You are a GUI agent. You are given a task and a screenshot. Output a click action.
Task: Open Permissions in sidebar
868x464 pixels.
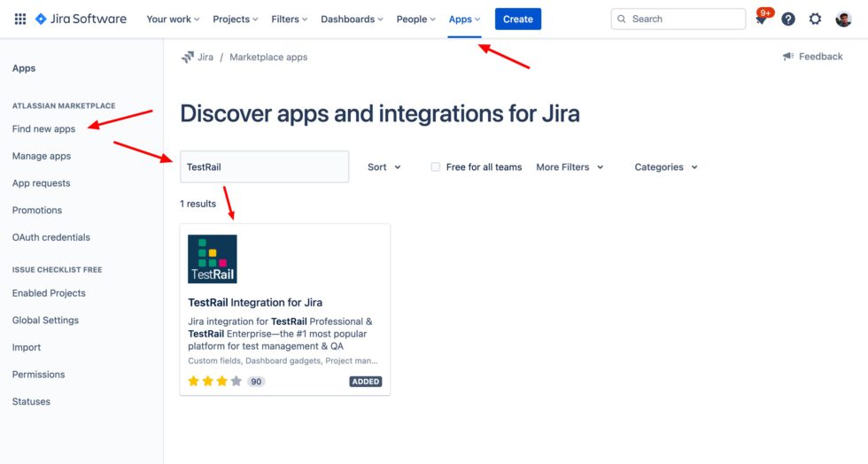pos(38,375)
